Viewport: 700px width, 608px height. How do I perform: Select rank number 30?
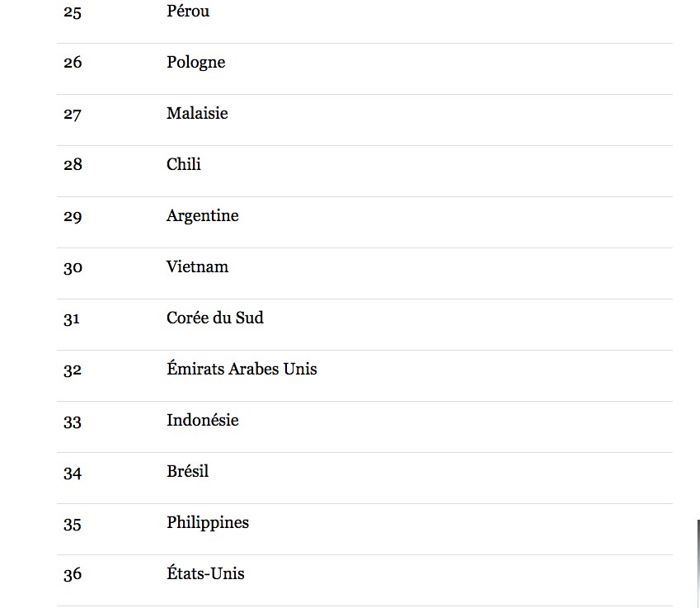[73, 268]
